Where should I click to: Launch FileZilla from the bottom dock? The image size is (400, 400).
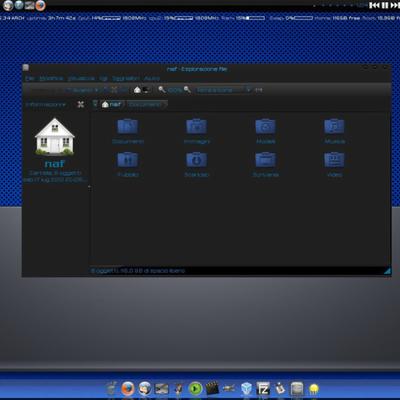pos(263,389)
